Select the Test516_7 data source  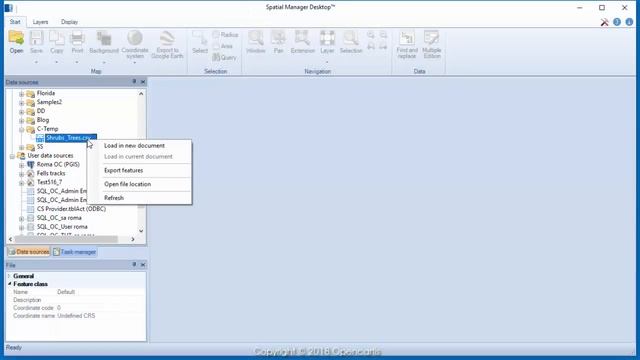click(x=49, y=182)
